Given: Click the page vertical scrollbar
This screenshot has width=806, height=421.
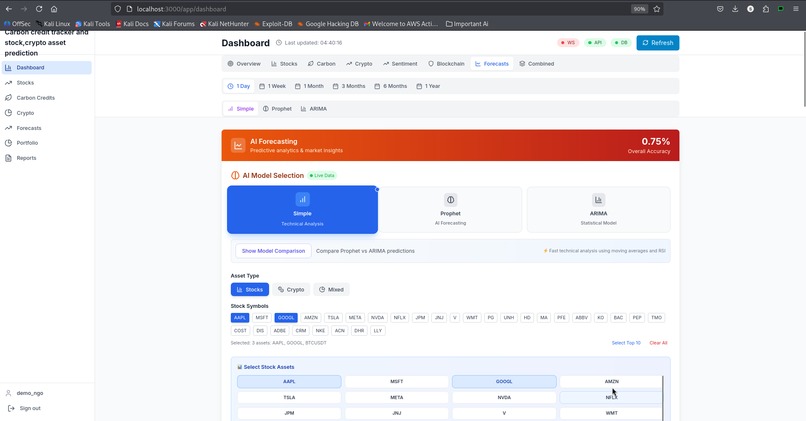Looking at the screenshot, I should (803, 69).
